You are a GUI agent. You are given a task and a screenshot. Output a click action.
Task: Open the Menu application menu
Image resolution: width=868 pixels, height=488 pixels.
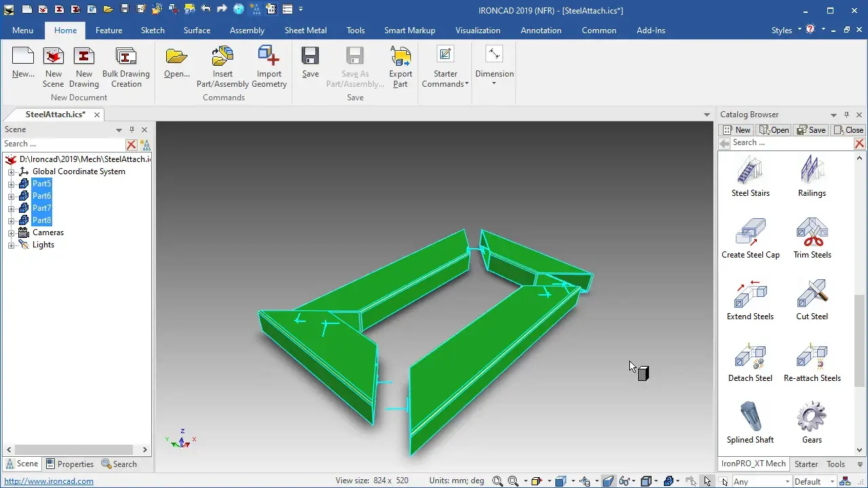pos(22,30)
